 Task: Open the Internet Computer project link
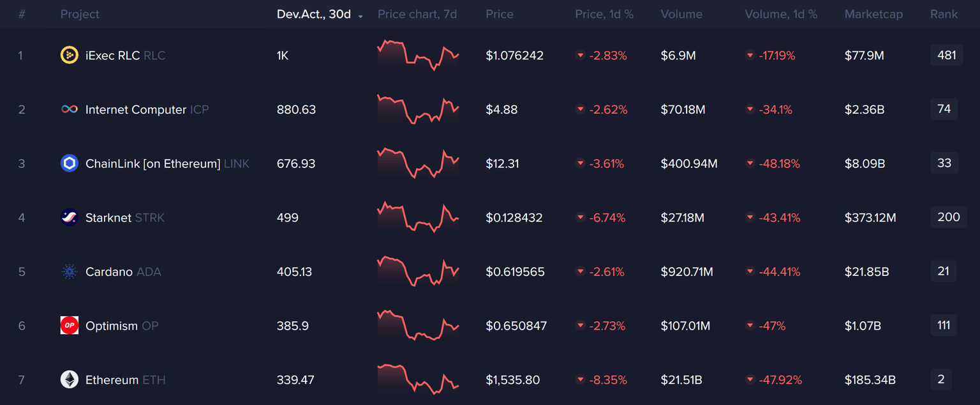point(136,110)
